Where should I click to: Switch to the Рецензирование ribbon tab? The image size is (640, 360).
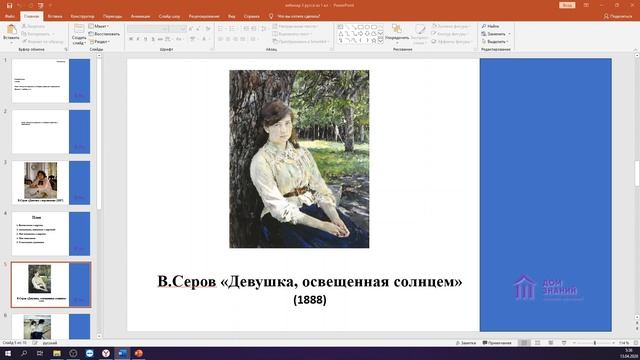[x=204, y=16]
